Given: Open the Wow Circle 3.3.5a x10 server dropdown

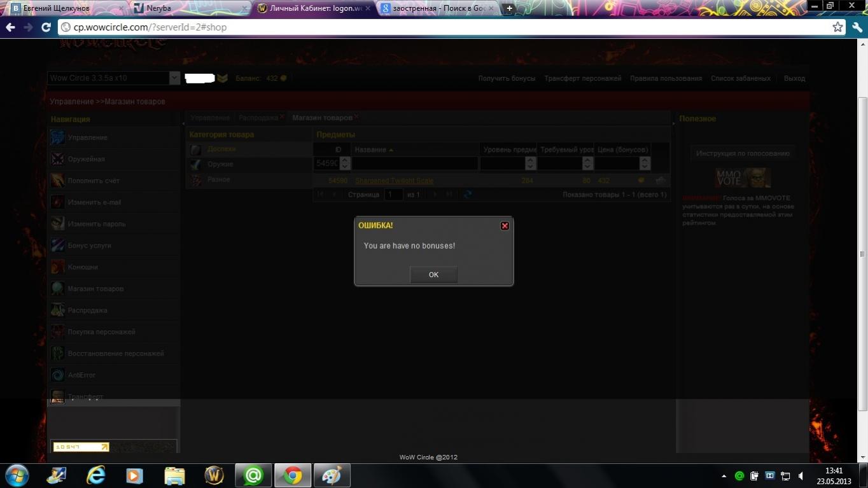Looking at the screenshot, I should [x=174, y=78].
